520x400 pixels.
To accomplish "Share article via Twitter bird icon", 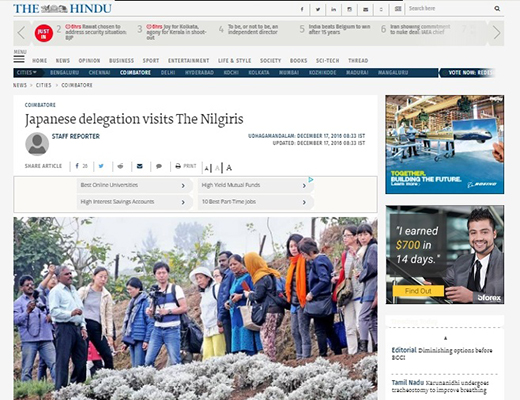I will (101, 166).
